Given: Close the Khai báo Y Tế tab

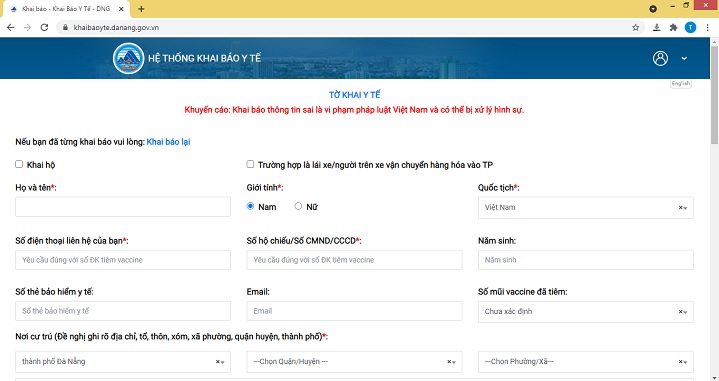Looking at the screenshot, I should 122,9.
